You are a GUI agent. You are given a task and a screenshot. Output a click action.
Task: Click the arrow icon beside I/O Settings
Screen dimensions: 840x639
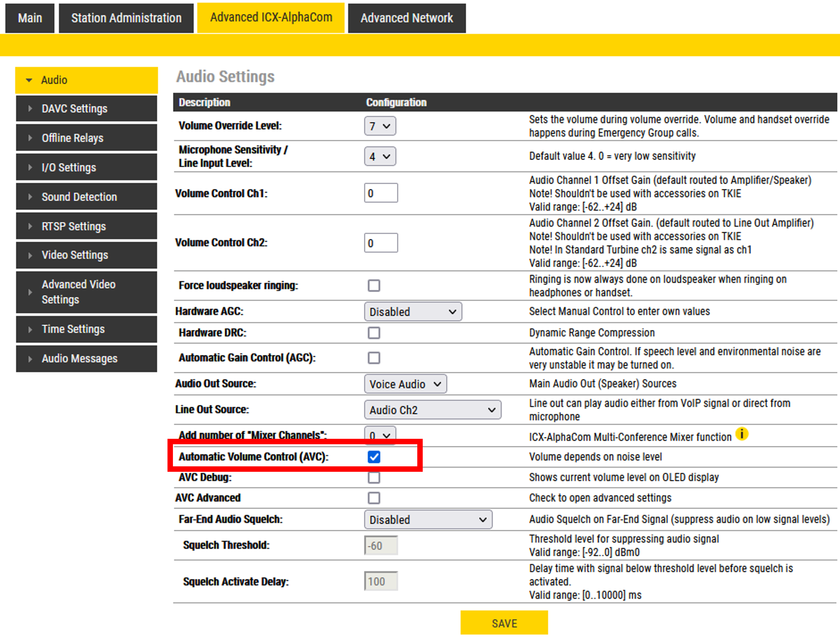point(30,167)
